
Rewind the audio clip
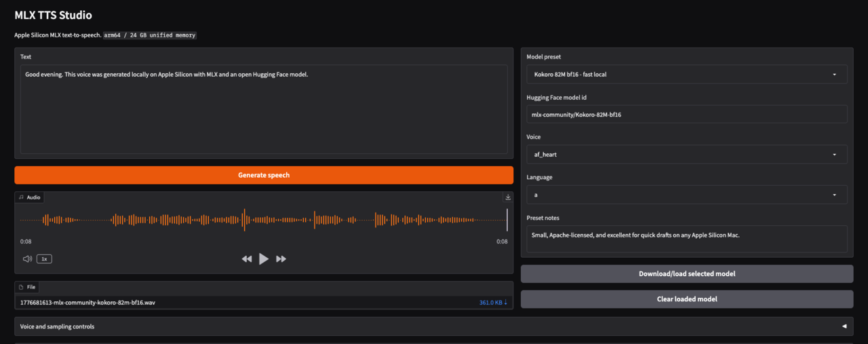point(247,259)
